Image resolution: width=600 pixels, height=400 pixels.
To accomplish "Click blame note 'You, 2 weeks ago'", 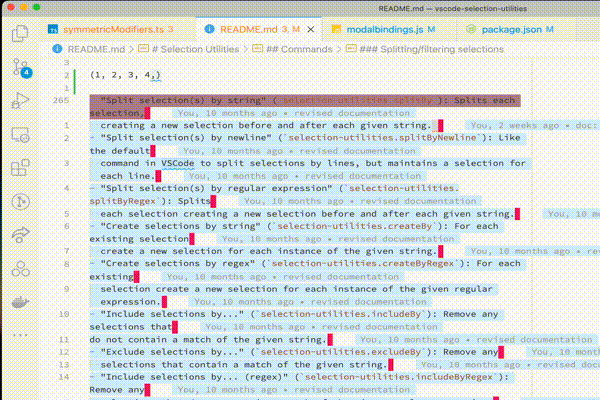I will click(x=514, y=126).
